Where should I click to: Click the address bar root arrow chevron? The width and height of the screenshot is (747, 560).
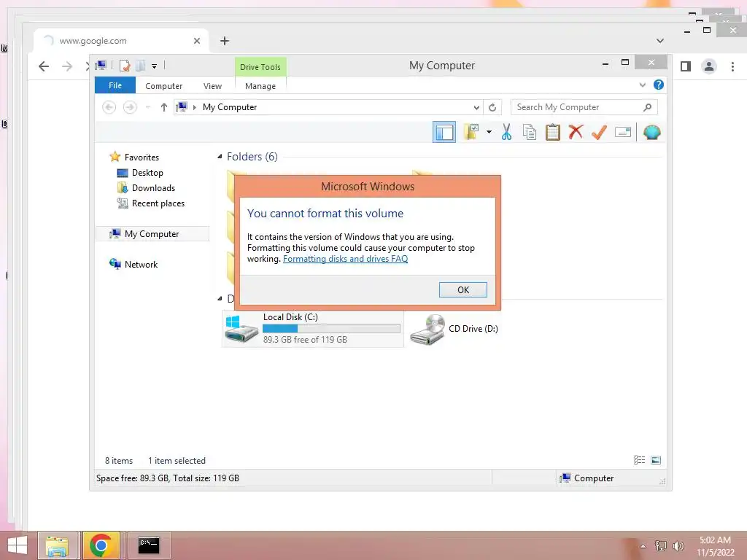pos(194,108)
